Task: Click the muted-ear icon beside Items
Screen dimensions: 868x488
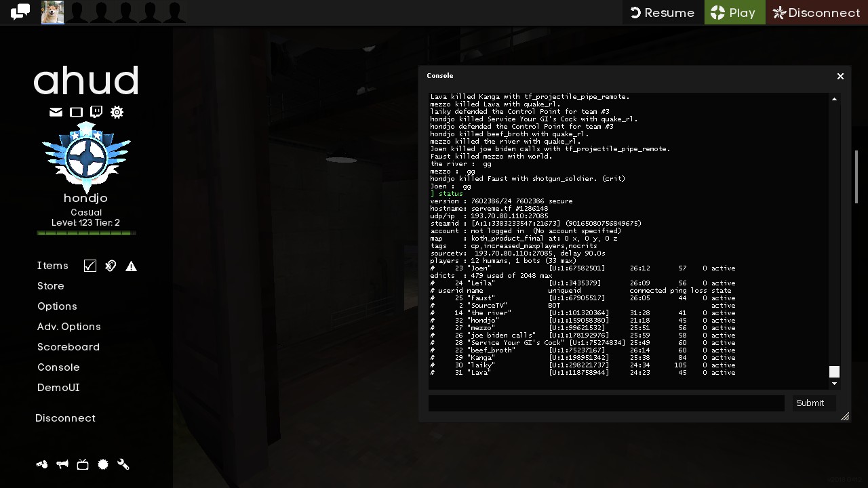Action: pos(111,266)
